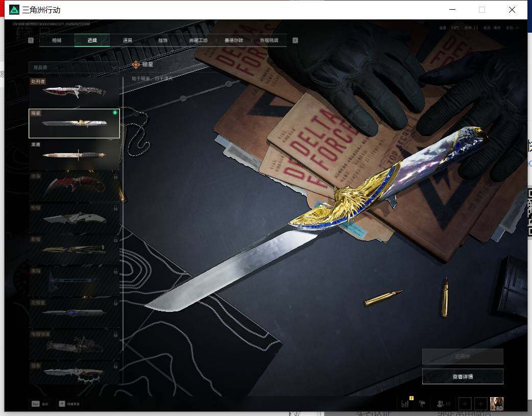Select the 处刑者 knife skin thumbnail
532x416 pixels.
[x=75, y=92]
